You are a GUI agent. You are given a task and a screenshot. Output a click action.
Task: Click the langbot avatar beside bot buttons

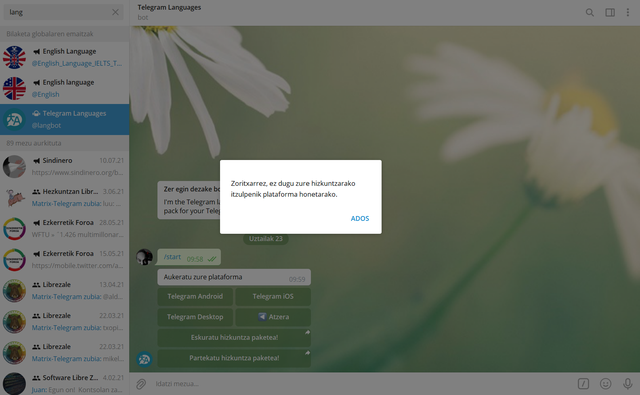click(144, 359)
